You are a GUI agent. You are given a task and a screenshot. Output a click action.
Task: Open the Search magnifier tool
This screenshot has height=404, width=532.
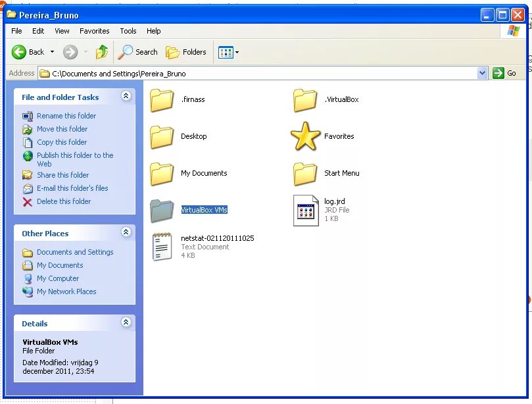click(x=125, y=52)
